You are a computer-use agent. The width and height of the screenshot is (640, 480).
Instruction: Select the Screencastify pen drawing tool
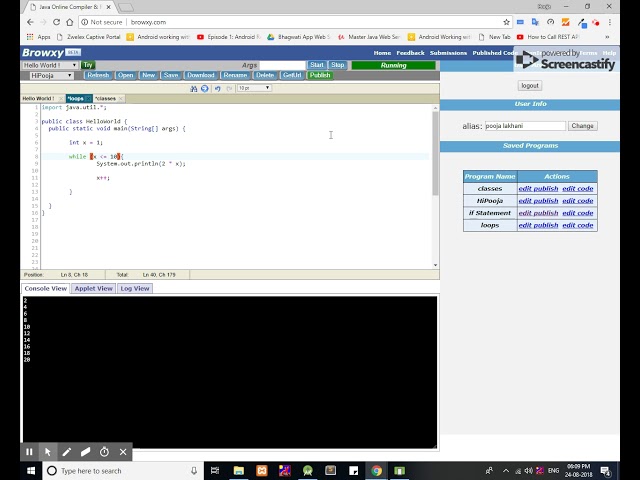(67, 452)
